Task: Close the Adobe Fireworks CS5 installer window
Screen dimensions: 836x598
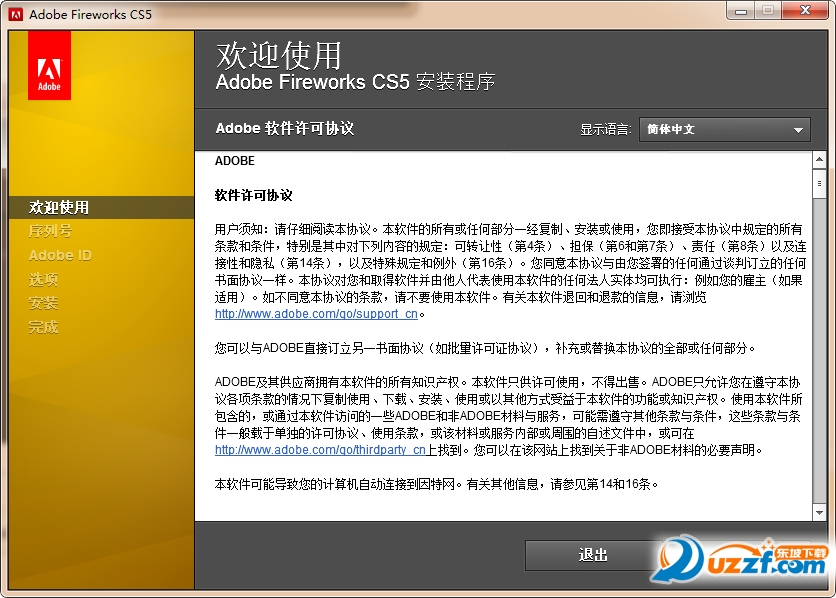Action: coord(805,11)
